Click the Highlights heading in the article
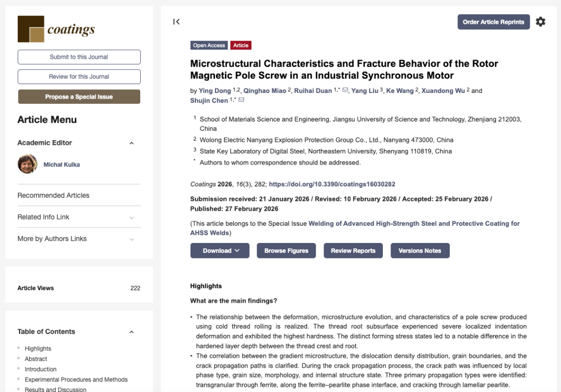Screen dimensions: 561x392 point(206,286)
